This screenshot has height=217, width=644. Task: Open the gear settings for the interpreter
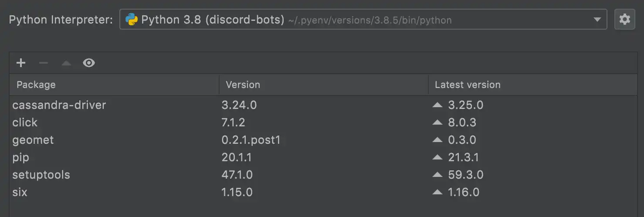click(x=624, y=20)
